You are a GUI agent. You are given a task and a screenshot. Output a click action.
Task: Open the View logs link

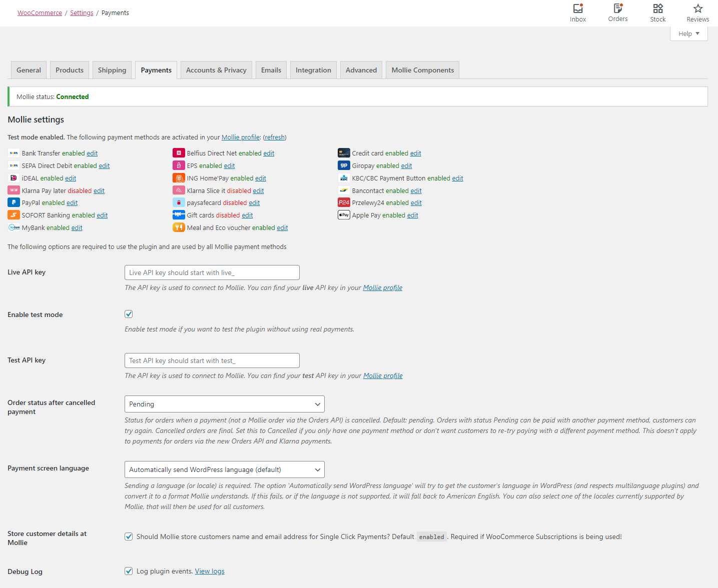coord(210,571)
